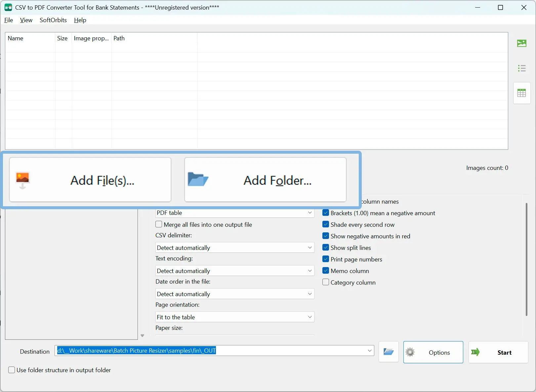
Task: Open the Page orientation dropdown
Action: click(235, 317)
